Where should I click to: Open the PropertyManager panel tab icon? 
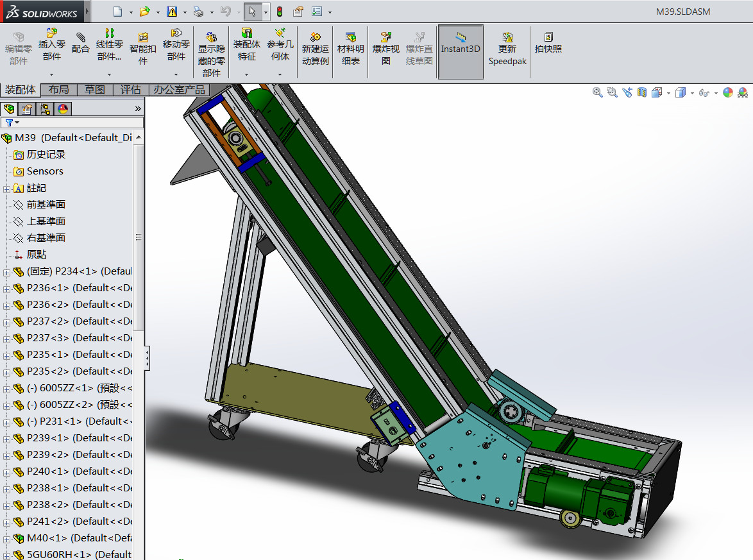coord(27,108)
